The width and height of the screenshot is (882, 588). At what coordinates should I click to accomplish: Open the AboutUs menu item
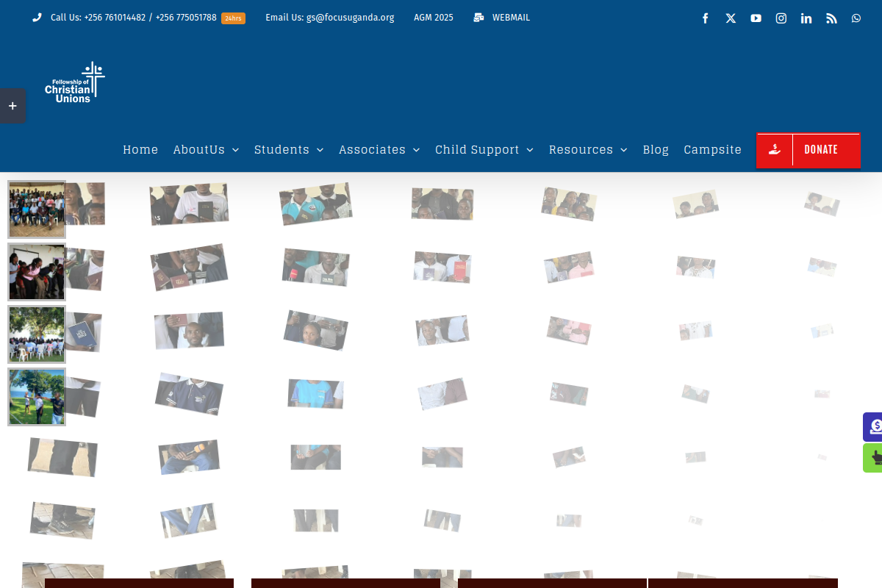tap(199, 149)
